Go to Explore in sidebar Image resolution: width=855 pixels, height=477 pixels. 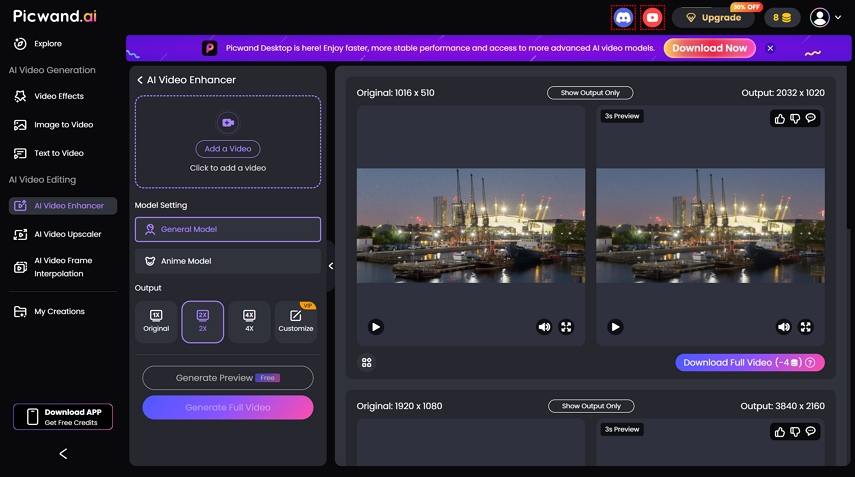38,44
